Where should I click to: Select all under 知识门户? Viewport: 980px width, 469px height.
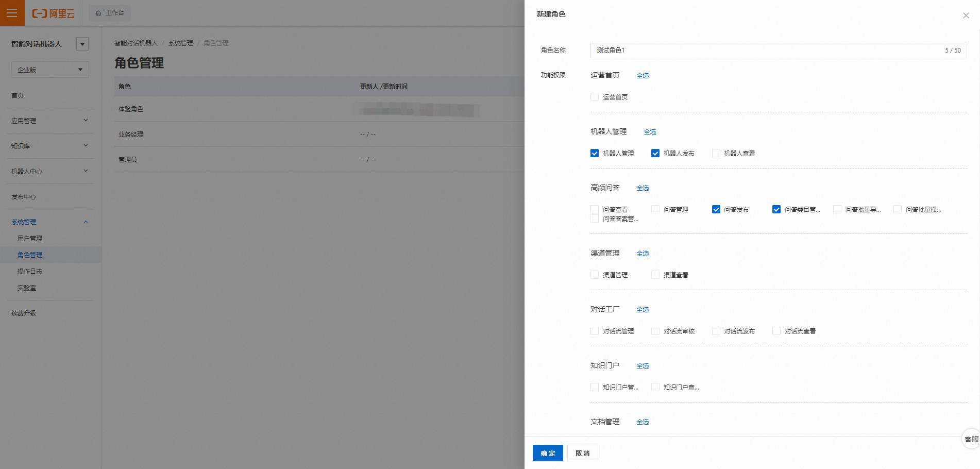pos(643,366)
